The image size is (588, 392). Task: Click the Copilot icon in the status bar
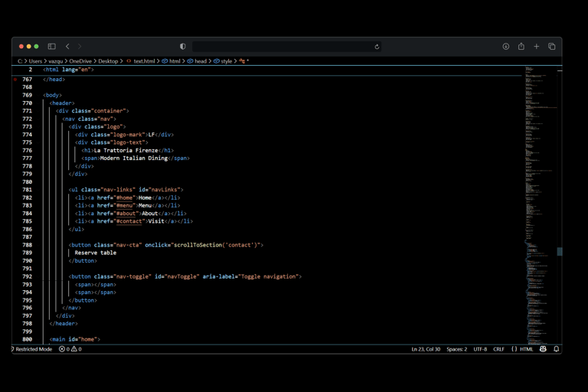coord(543,349)
